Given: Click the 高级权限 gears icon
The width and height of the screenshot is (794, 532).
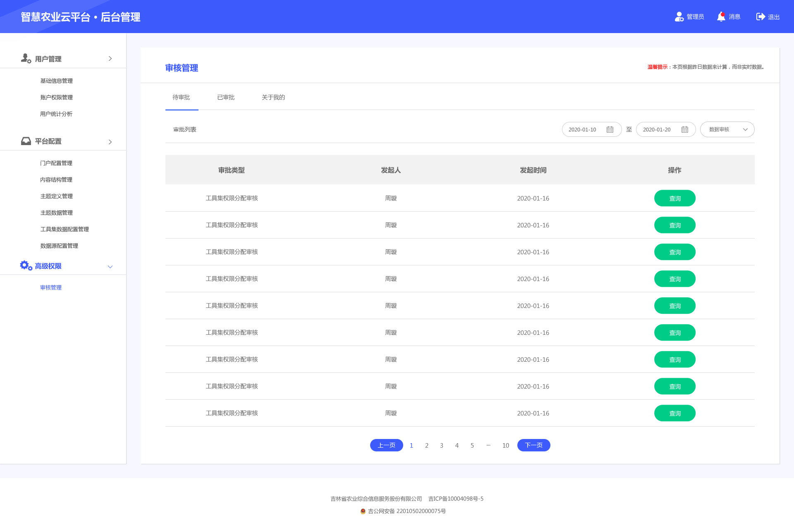Looking at the screenshot, I should pos(26,265).
